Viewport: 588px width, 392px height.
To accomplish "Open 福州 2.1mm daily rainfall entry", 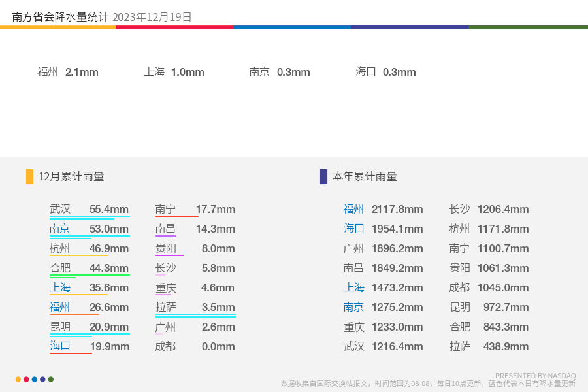I will click(x=68, y=72).
